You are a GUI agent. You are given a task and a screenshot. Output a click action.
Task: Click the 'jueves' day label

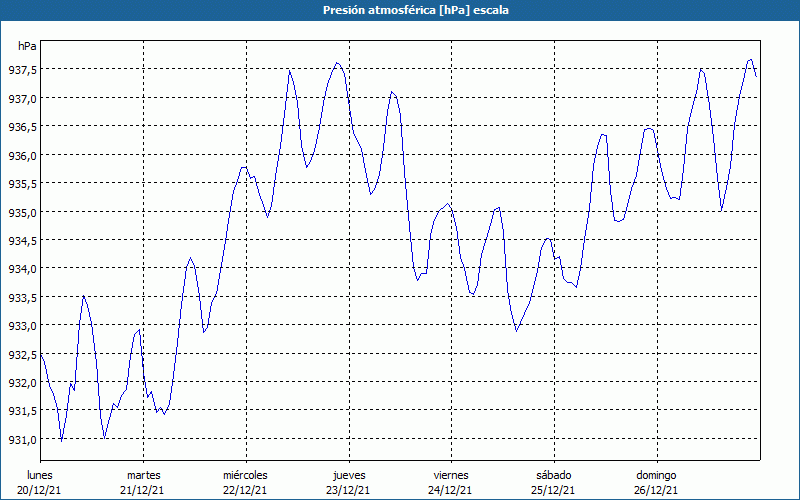pyautogui.click(x=349, y=475)
